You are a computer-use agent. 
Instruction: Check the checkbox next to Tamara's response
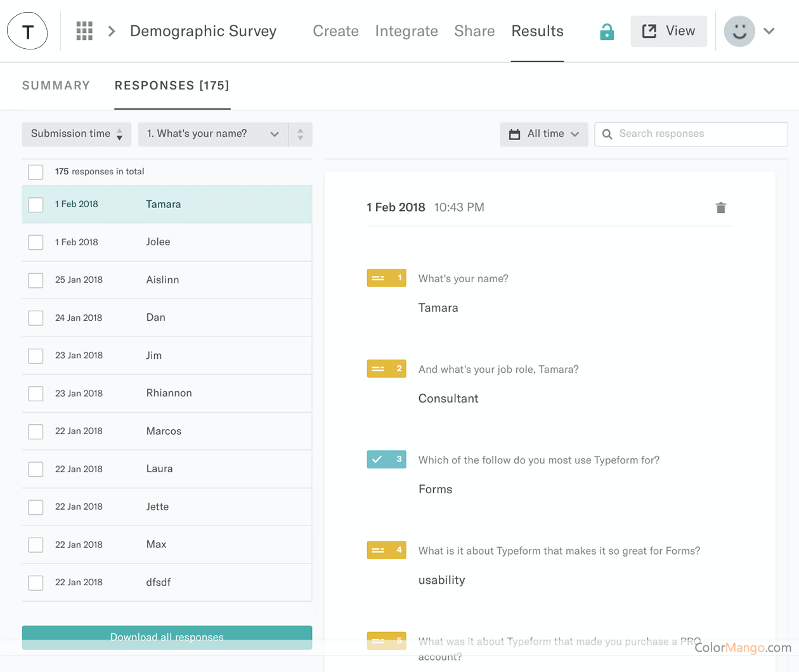(x=36, y=204)
